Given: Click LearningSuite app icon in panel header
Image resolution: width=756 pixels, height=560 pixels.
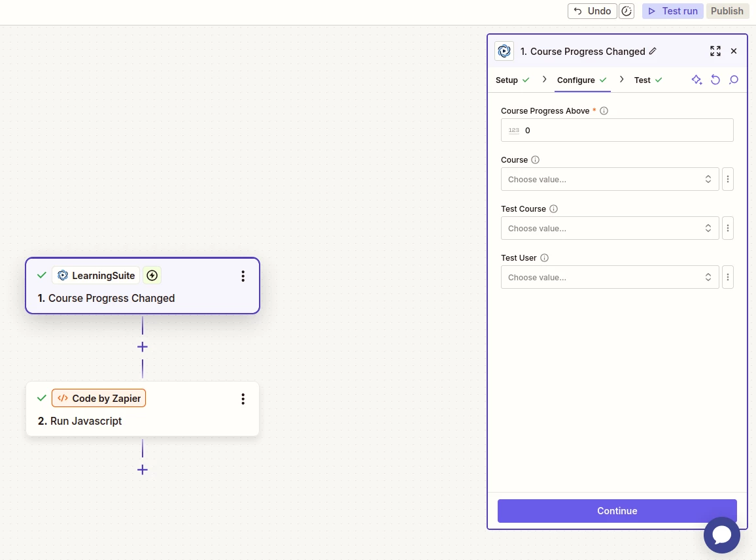Looking at the screenshot, I should [504, 51].
